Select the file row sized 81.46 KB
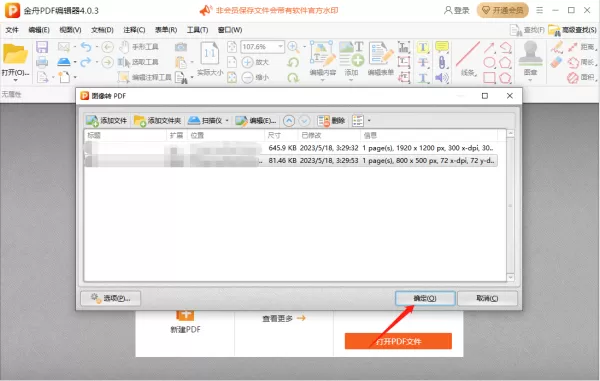The image size is (600, 381). click(291, 161)
